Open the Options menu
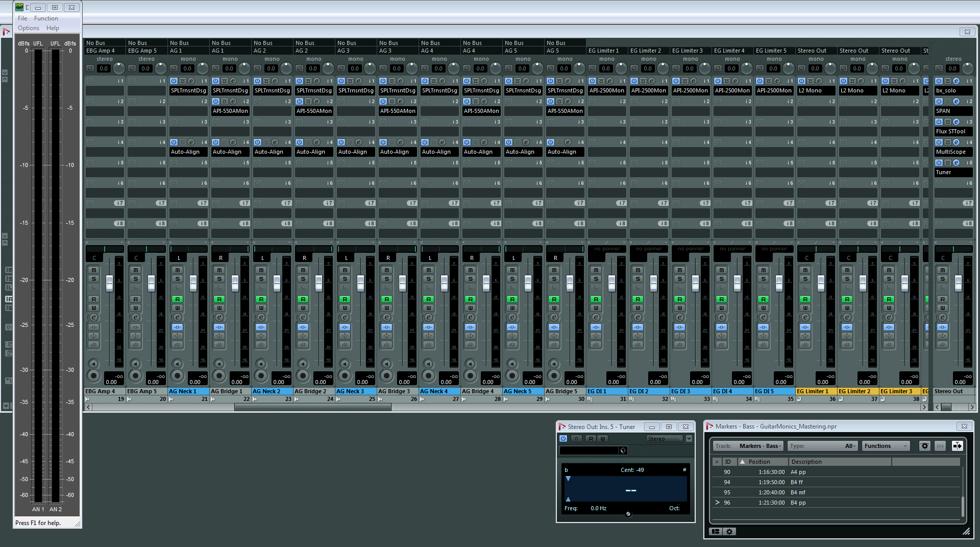This screenshot has width=980, height=547. coord(29,28)
